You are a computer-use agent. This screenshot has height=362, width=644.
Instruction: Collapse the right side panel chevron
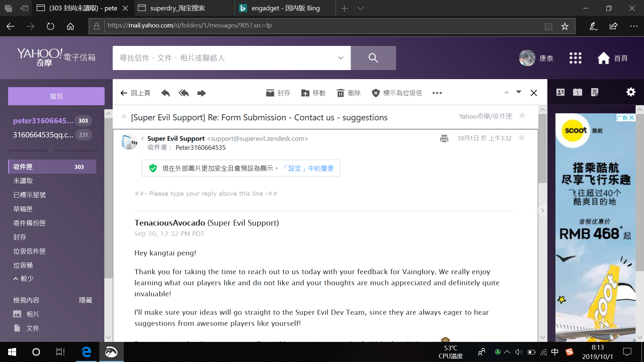click(542, 210)
